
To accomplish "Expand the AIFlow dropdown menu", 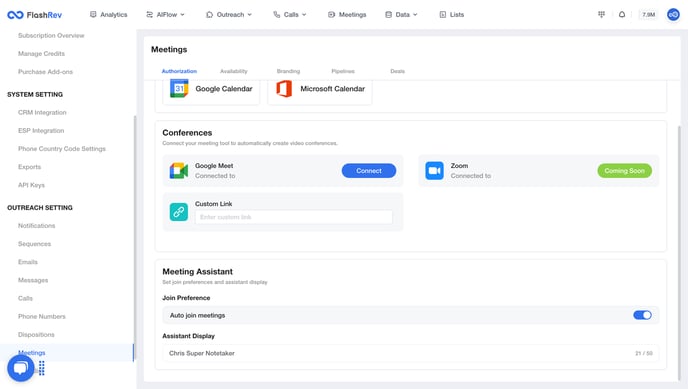I will 165,14.
